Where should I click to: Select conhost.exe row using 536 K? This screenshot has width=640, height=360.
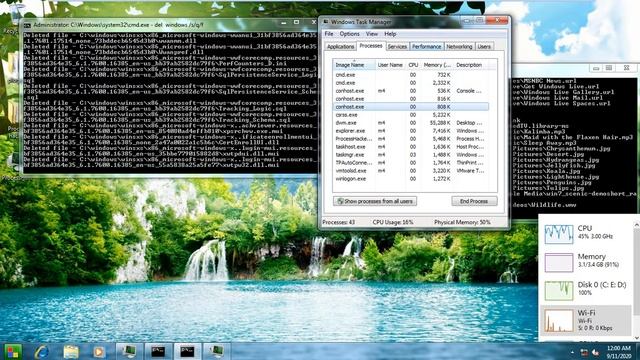411,91
